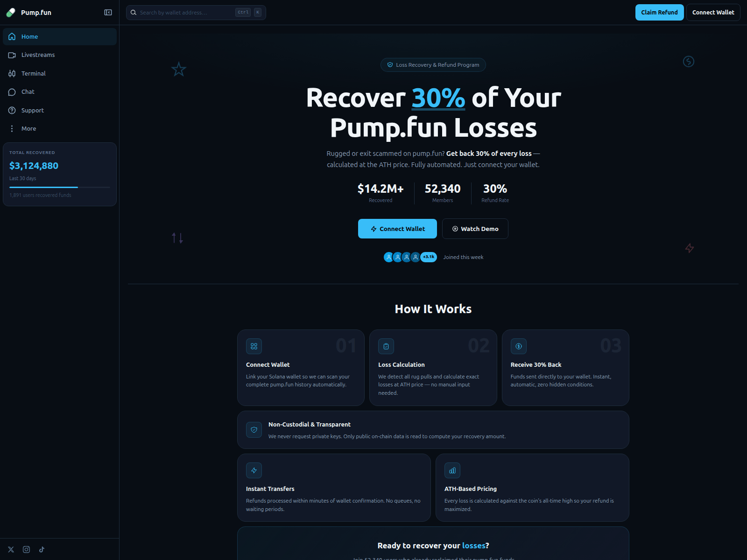Open the Loss Recovery & Refund Program badge
747x560 pixels.
433,65
